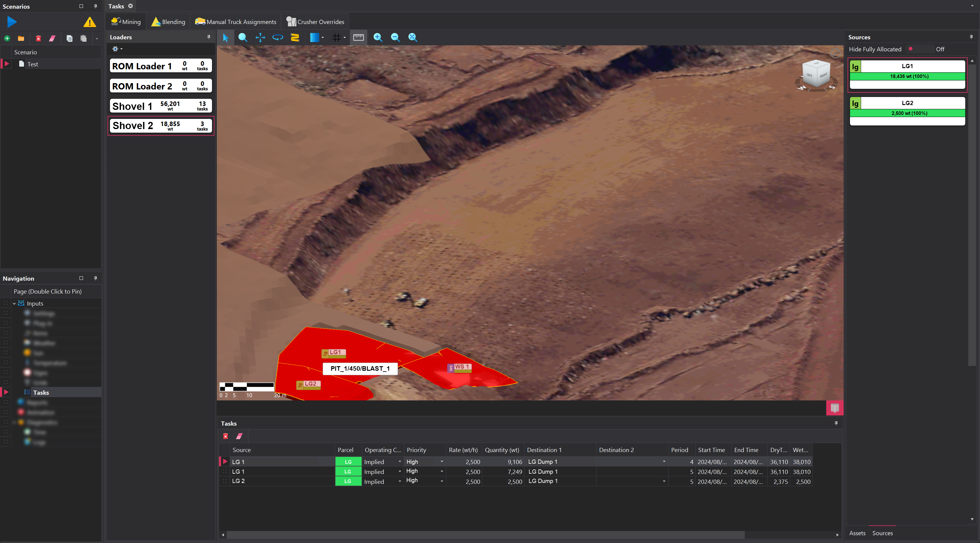Image resolution: width=980 pixels, height=543 pixels.
Task: Pin the Loaders panel
Action: click(x=208, y=37)
